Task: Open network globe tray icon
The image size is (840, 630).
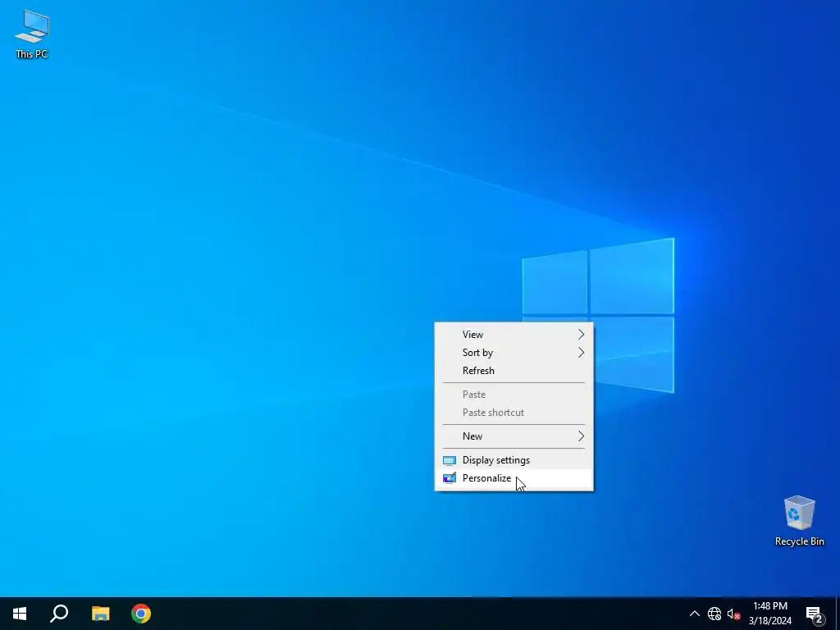Action: pos(714,614)
